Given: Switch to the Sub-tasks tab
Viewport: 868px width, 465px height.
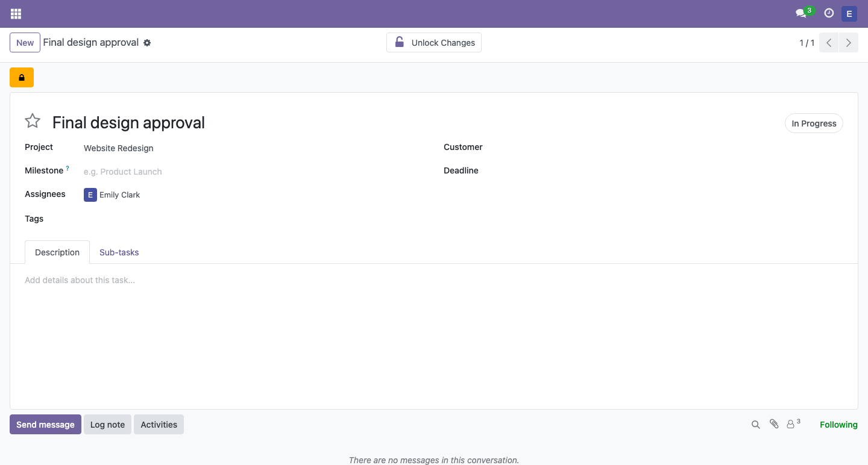Looking at the screenshot, I should tap(119, 252).
